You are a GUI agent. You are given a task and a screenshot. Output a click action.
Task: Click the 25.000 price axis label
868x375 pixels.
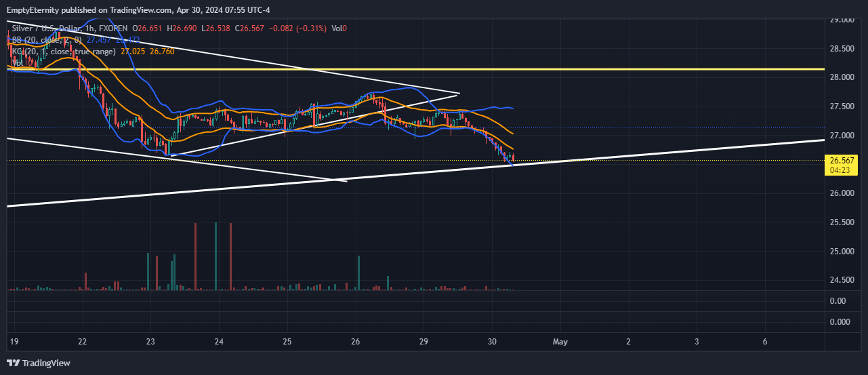tap(842, 252)
